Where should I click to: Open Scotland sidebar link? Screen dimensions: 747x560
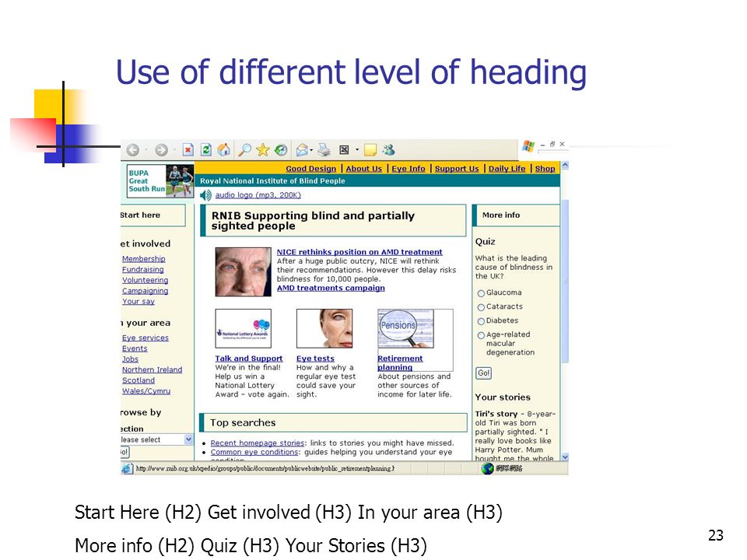[139, 380]
